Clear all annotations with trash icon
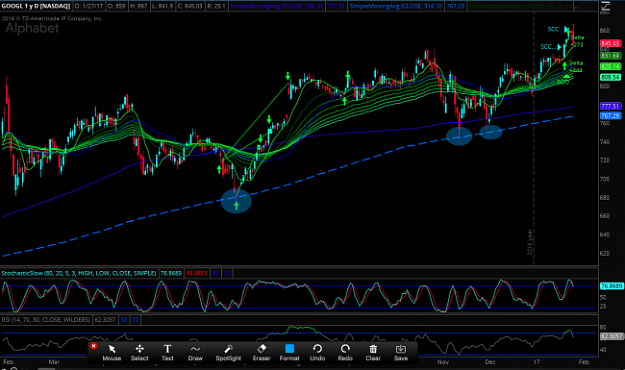The height and width of the screenshot is (370, 625). [373, 352]
